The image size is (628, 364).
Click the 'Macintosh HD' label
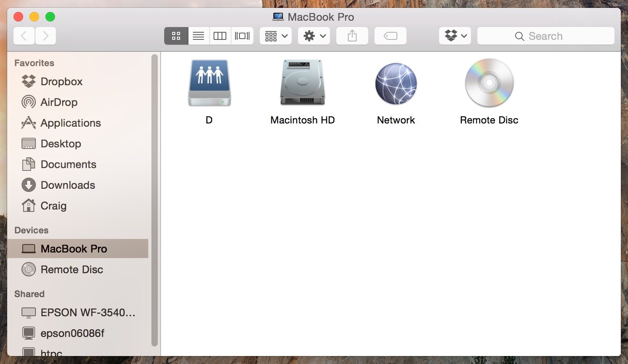[302, 120]
